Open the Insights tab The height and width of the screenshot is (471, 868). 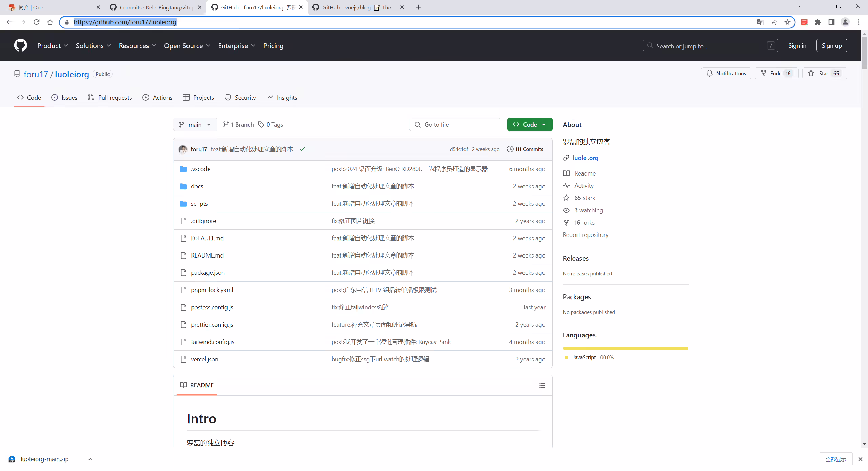point(282,97)
